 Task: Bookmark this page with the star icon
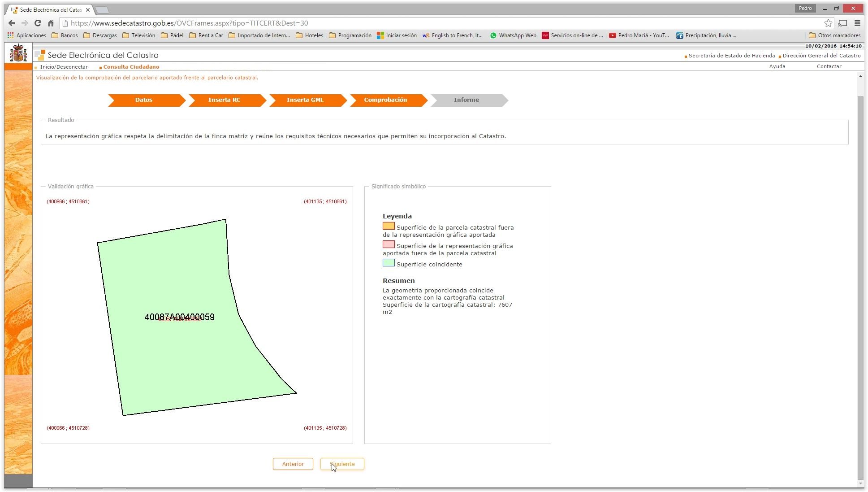click(x=828, y=23)
